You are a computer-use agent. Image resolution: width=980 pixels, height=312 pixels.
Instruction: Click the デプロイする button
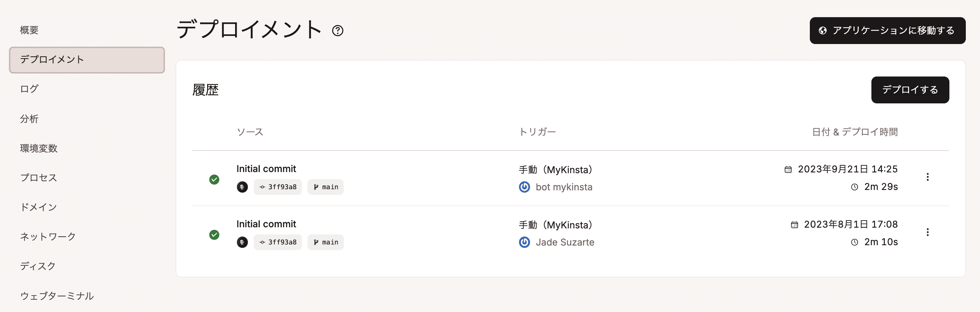pyautogui.click(x=910, y=90)
